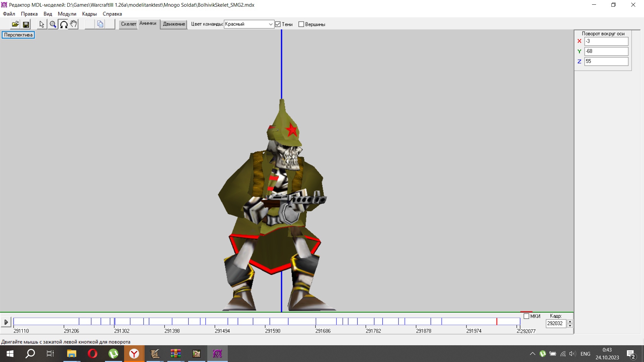644x362 pixels.
Task: Open the Файл menu
Action: tap(9, 14)
